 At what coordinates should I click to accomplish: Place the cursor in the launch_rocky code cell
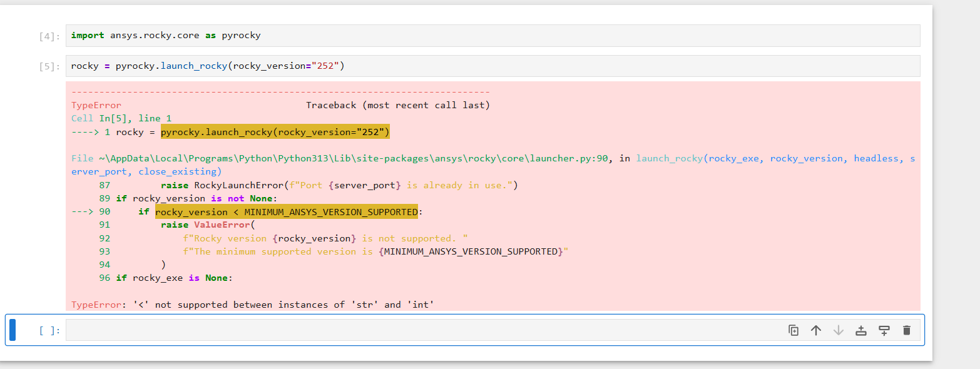coord(493,66)
